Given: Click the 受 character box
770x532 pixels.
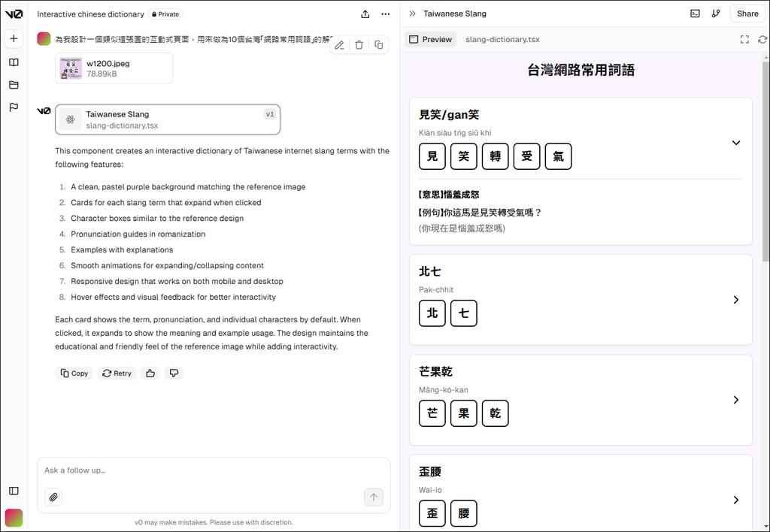Looking at the screenshot, I should [526, 156].
